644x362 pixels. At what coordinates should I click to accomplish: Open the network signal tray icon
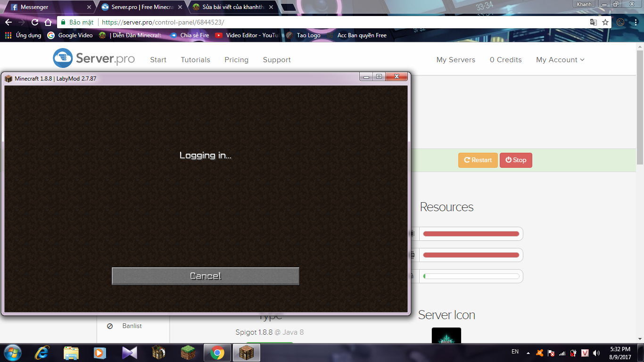(562, 353)
